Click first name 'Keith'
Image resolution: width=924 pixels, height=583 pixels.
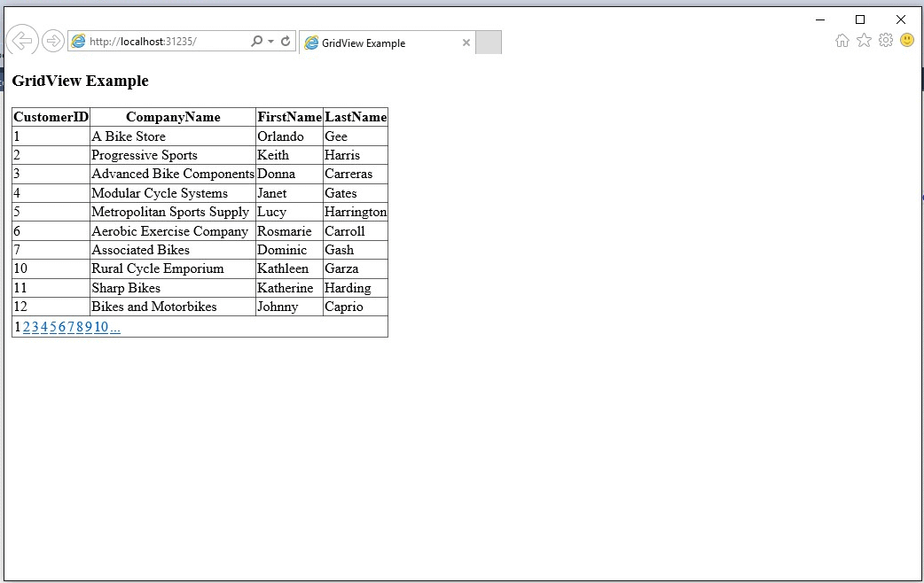click(273, 155)
